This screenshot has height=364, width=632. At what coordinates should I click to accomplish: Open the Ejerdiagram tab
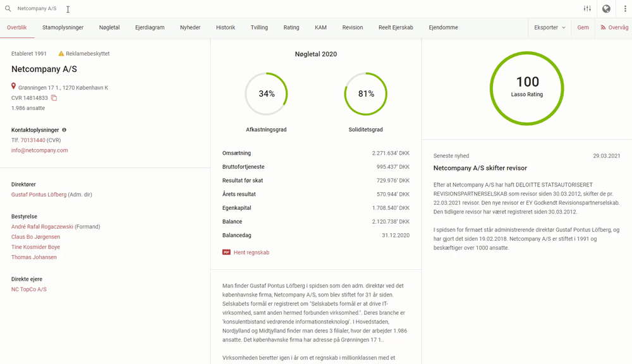tap(150, 27)
